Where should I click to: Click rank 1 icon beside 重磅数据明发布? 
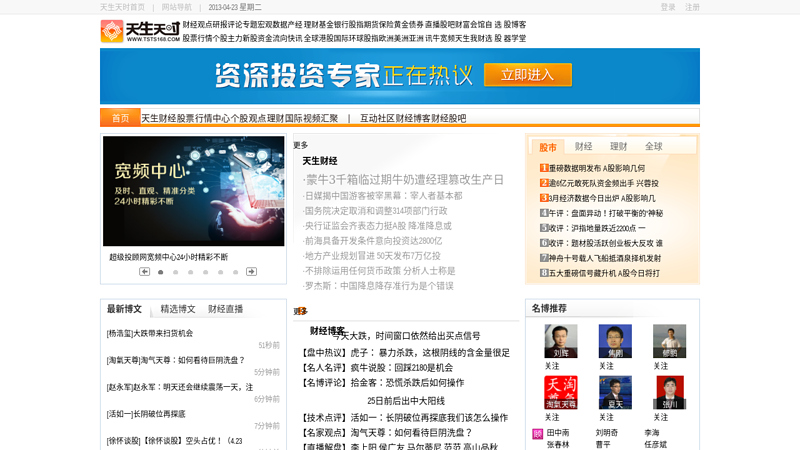click(544, 167)
